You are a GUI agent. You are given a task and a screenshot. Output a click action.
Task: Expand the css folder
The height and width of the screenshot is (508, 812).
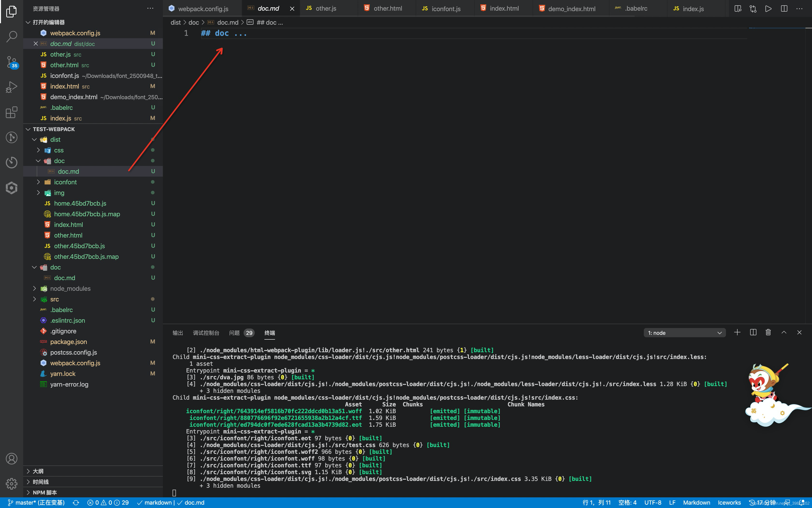point(38,150)
